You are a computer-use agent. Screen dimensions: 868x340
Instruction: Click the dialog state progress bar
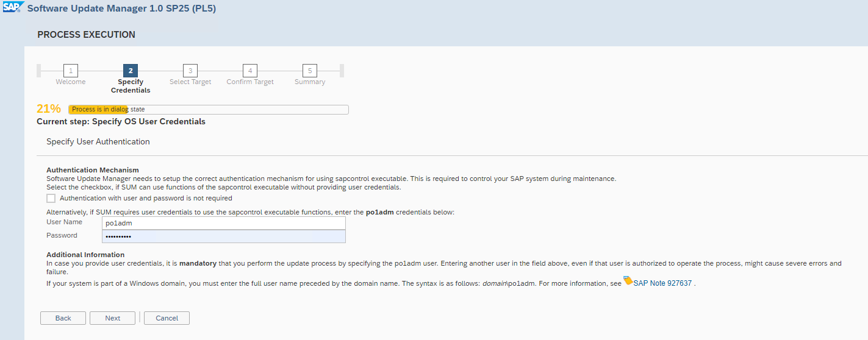coord(208,110)
